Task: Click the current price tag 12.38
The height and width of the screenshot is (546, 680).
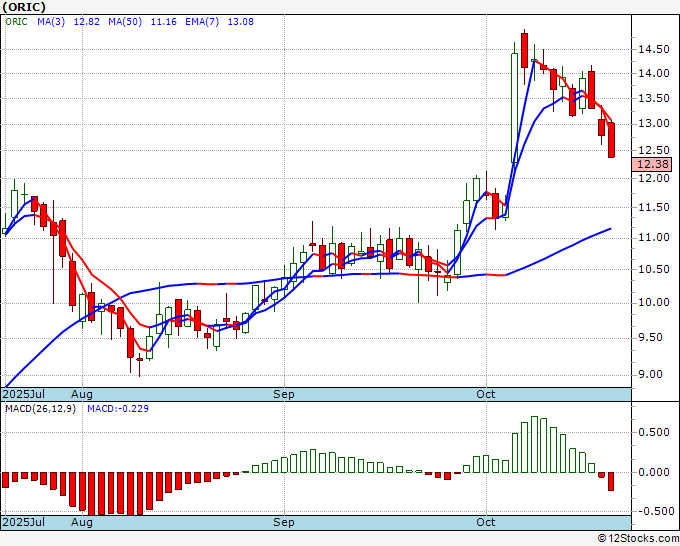Action: pyautogui.click(x=654, y=164)
